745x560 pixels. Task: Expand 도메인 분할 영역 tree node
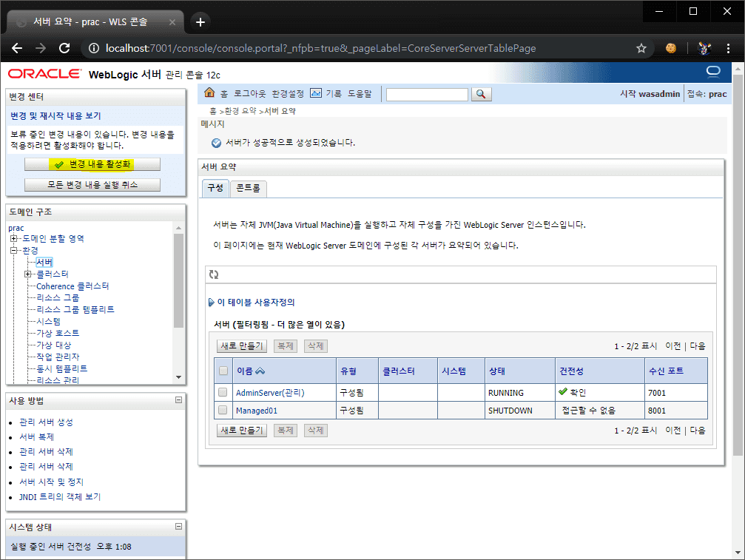14,238
